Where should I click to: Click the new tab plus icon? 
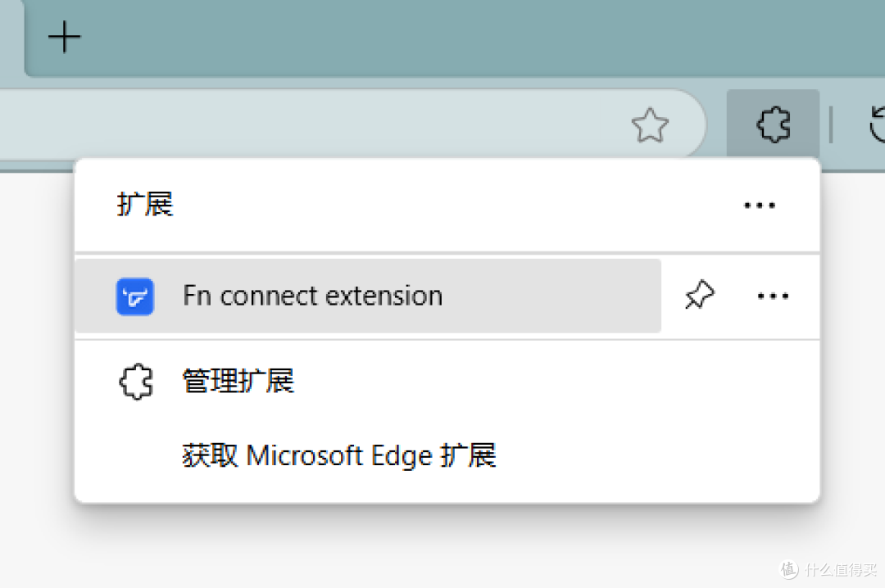64,37
